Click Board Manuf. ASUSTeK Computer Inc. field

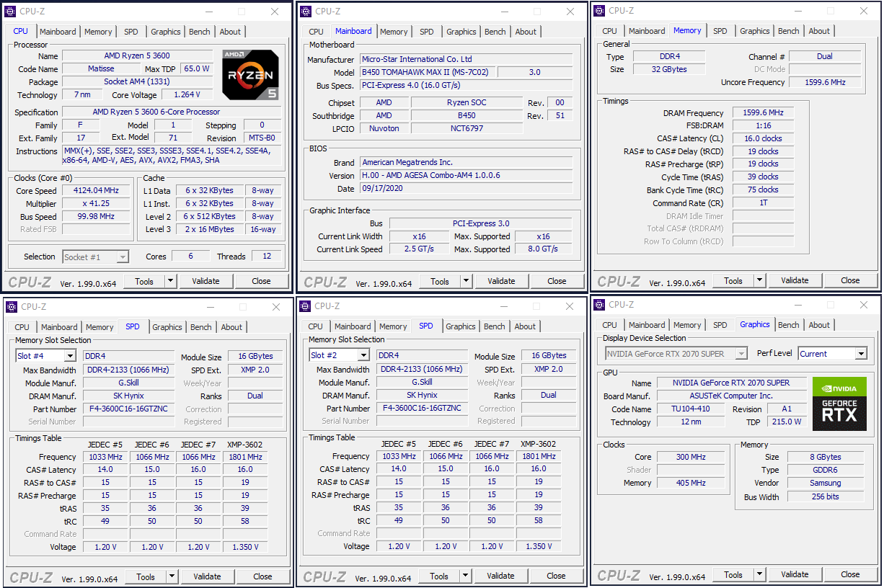[730, 396]
